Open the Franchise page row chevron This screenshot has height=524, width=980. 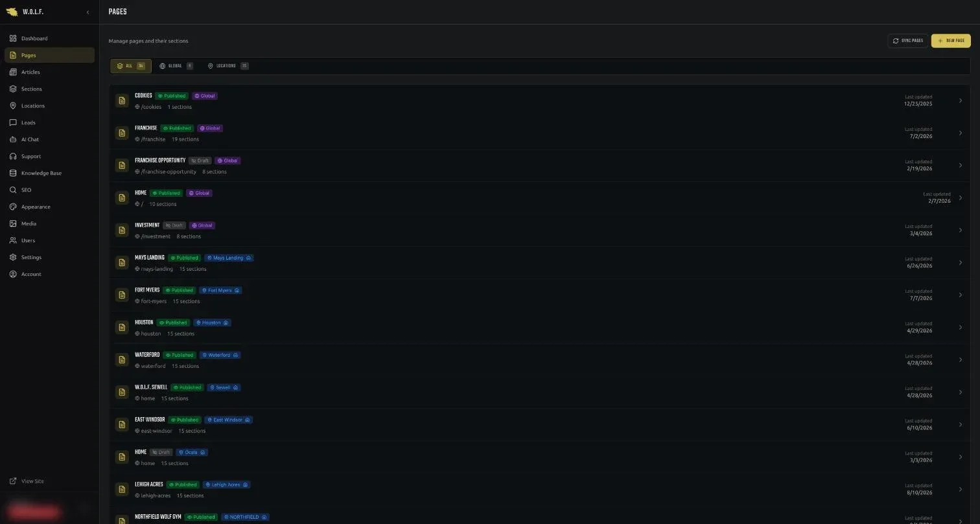pos(961,133)
